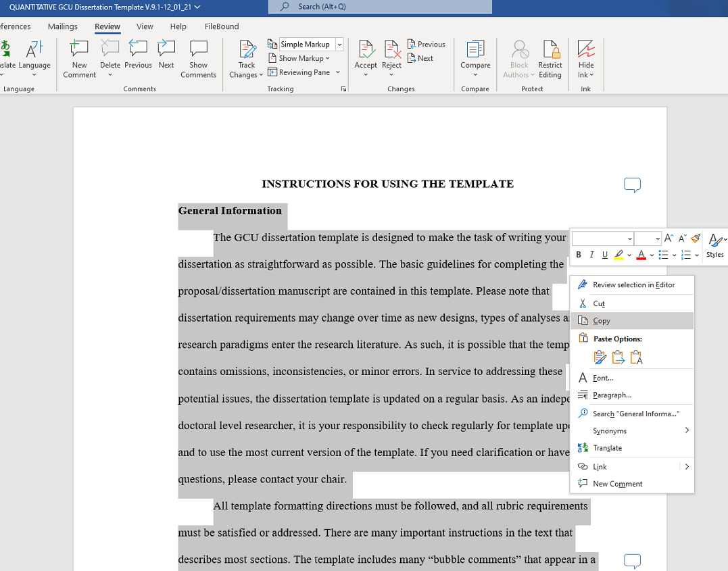Image resolution: width=728 pixels, height=571 pixels.
Task: Choose Copy from the context menu
Action: pos(602,321)
